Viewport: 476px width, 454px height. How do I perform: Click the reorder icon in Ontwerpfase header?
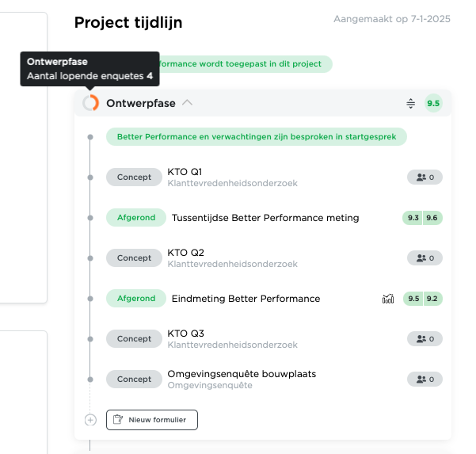coord(410,103)
